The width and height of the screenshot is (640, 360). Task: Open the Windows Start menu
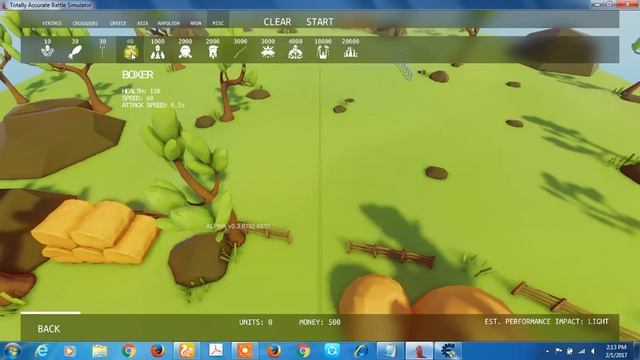pyautogui.click(x=13, y=351)
